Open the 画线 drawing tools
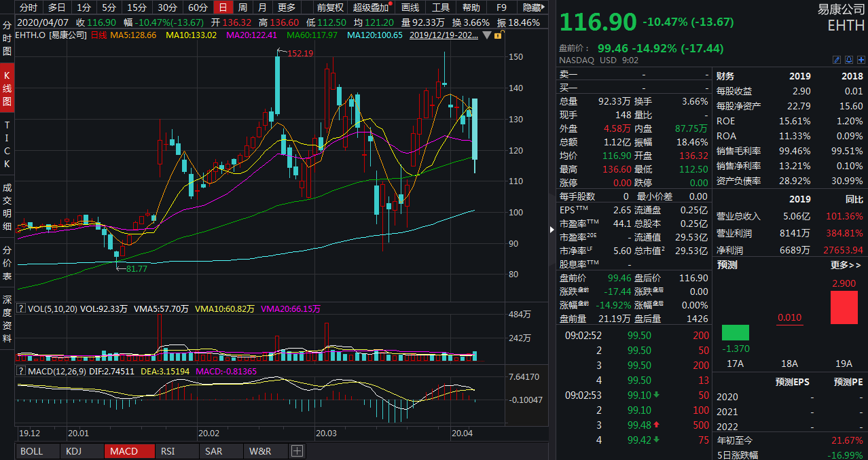 click(410, 7)
